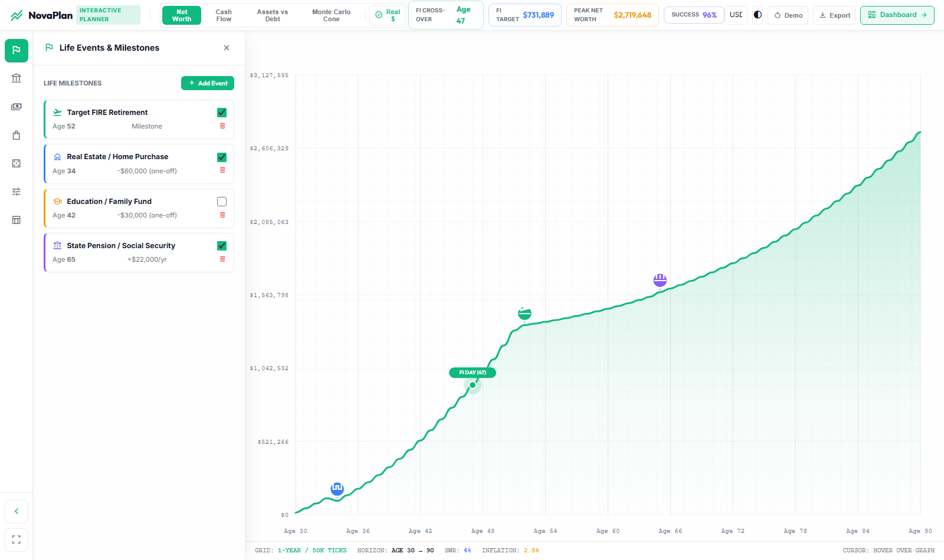Delete the Real Estate / Home Purchase event
This screenshot has height=560, width=944.
[x=222, y=170]
